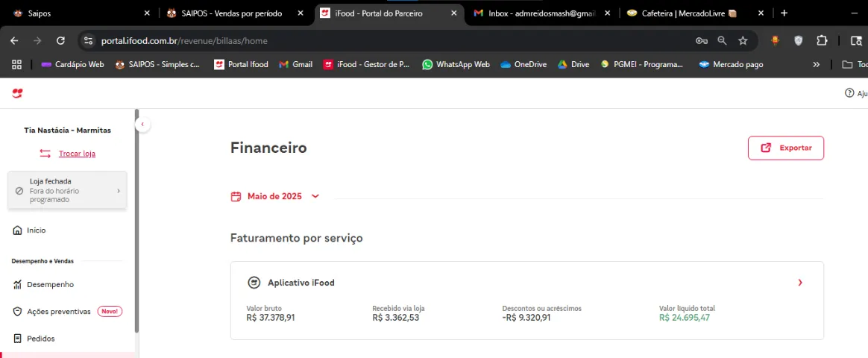Reload the page
This screenshot has height=358, width=868.
(61, 40)
